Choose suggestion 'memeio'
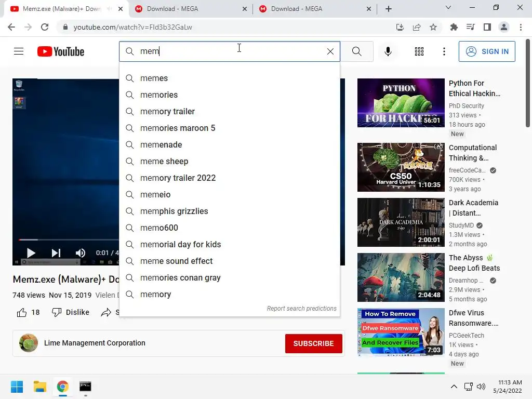The height and width of the screenshot is (399, 532). (x=229, y=194)
